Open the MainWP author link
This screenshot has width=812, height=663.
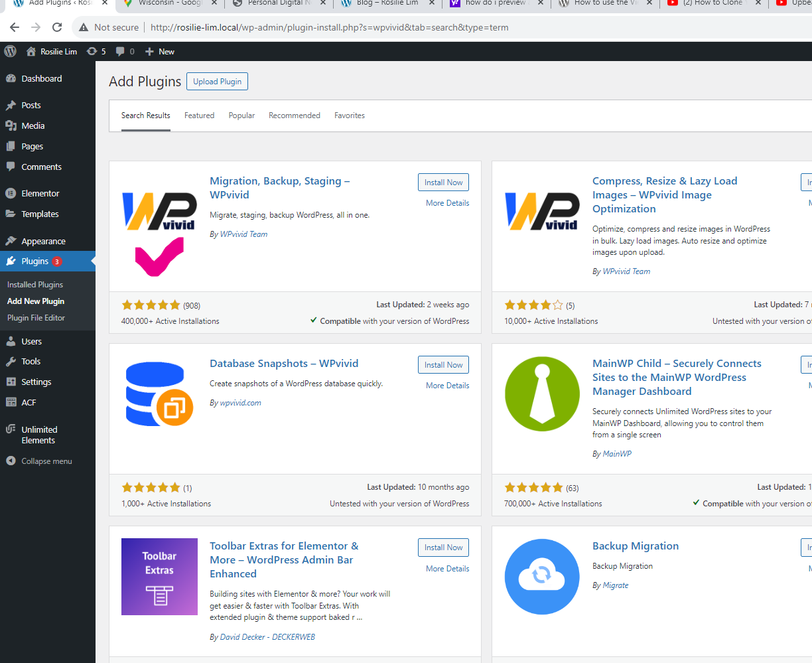tap(617, 454)
